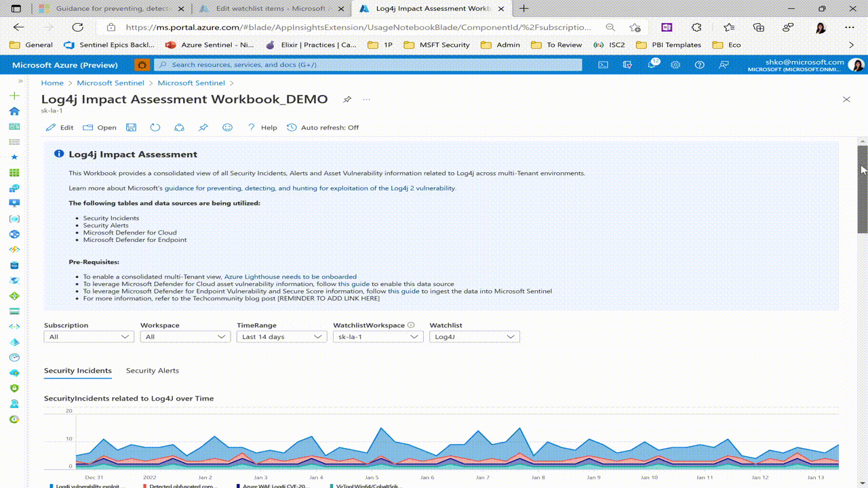Viewport: 868px width, 488px height.
Task: Click the browser address bar URL
Action: (359, 28)
